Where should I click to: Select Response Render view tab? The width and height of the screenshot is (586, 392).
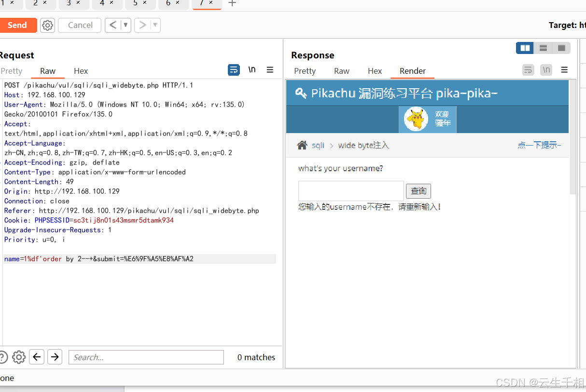413,71
